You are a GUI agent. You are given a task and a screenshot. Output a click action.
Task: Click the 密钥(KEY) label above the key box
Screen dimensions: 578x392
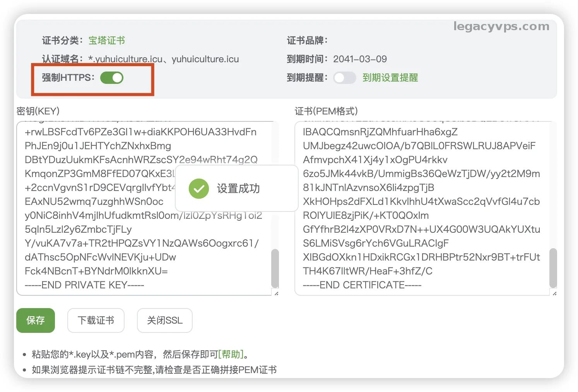pyautogui.click(x=38, y=111)
